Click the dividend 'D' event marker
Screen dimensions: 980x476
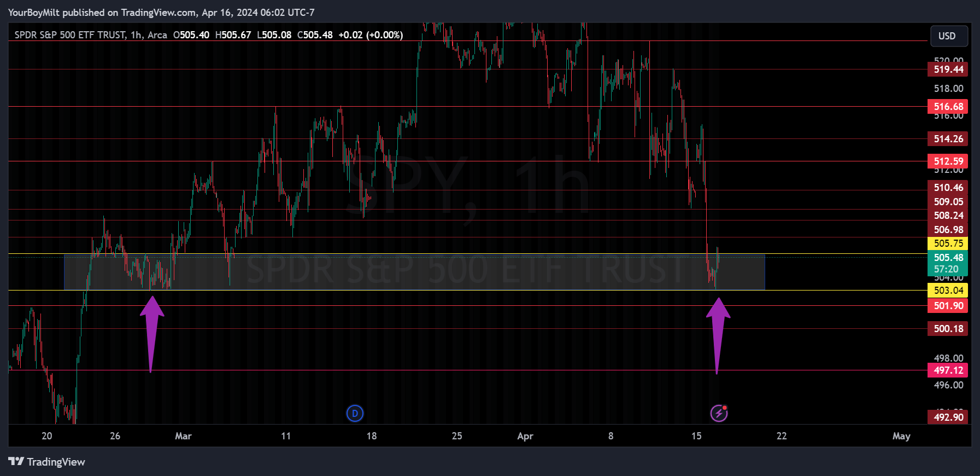click(x=355, y=414)
